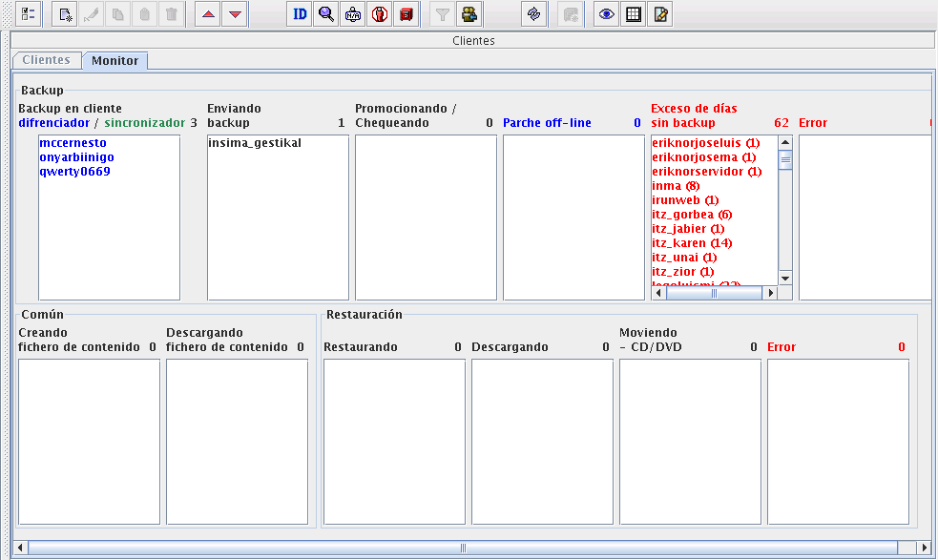The image size is (938, 560).
Task: Click the bottom window horizontal scrollbar thumb
Action: tap(463, 548)
